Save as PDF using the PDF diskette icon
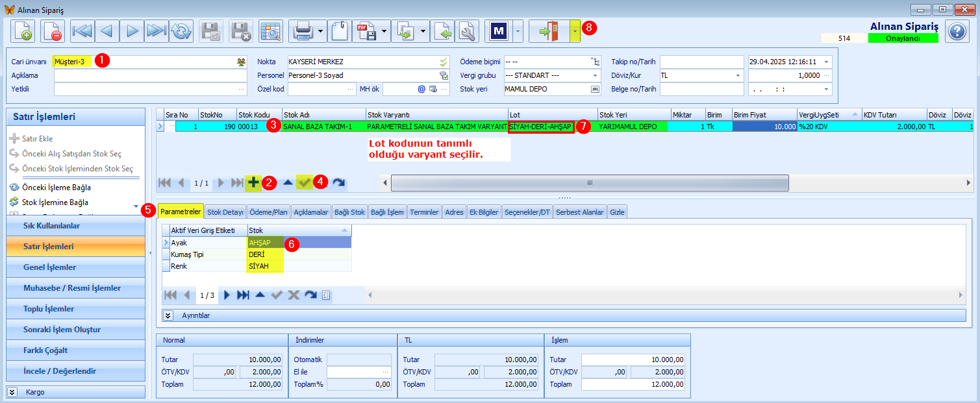The image size is (980, 403). pyautogui.click(x=366, y=31)
